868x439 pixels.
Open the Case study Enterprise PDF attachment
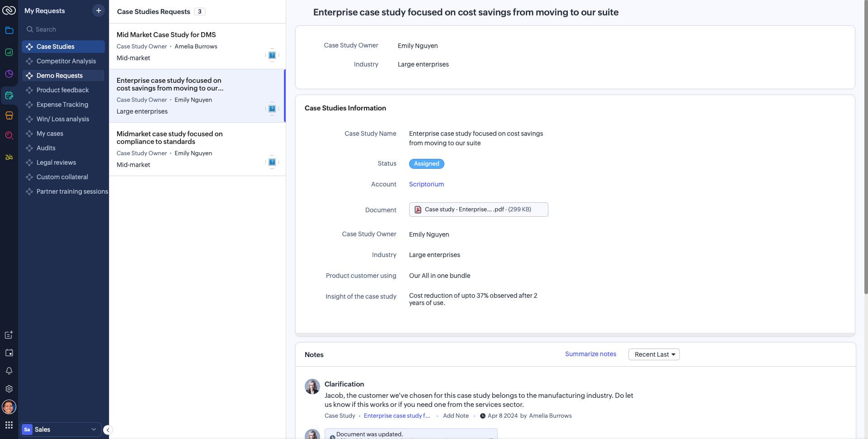click(478, 210)
